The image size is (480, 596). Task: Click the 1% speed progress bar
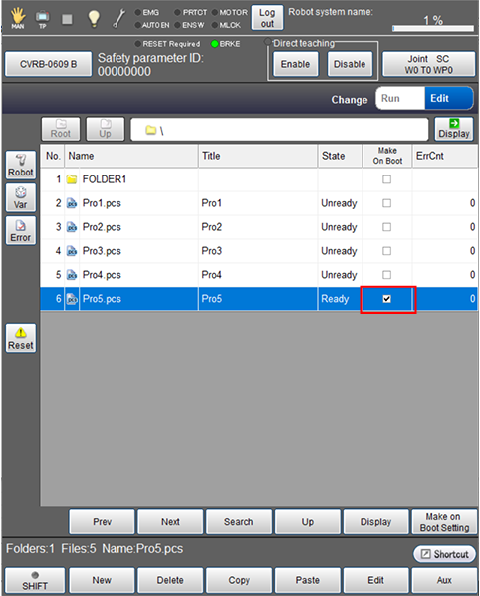tap(433, 28)
